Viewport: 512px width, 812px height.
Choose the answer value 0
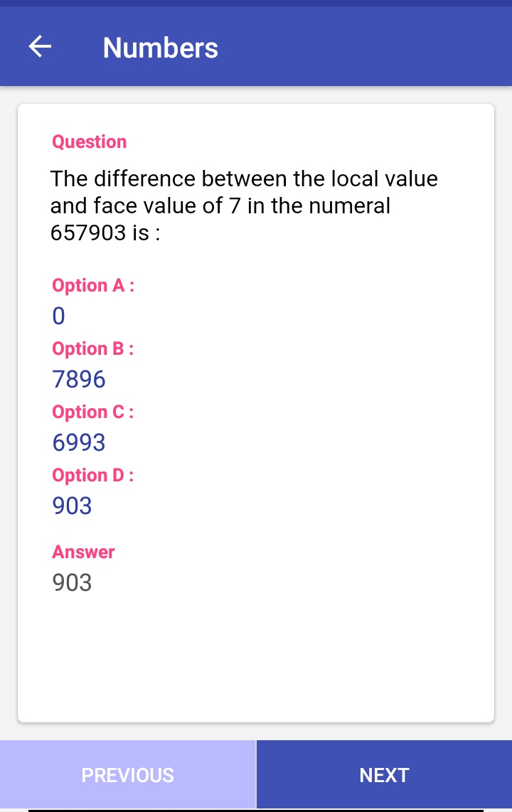58,316
